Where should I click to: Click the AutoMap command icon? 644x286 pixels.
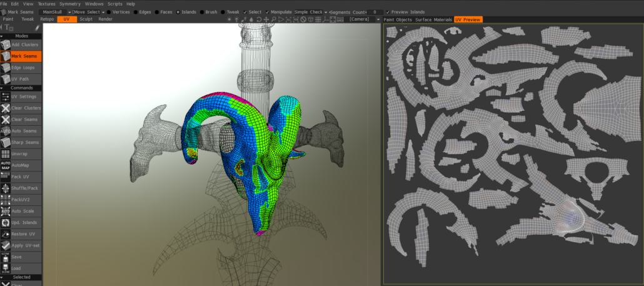click(x=6, y=165)
